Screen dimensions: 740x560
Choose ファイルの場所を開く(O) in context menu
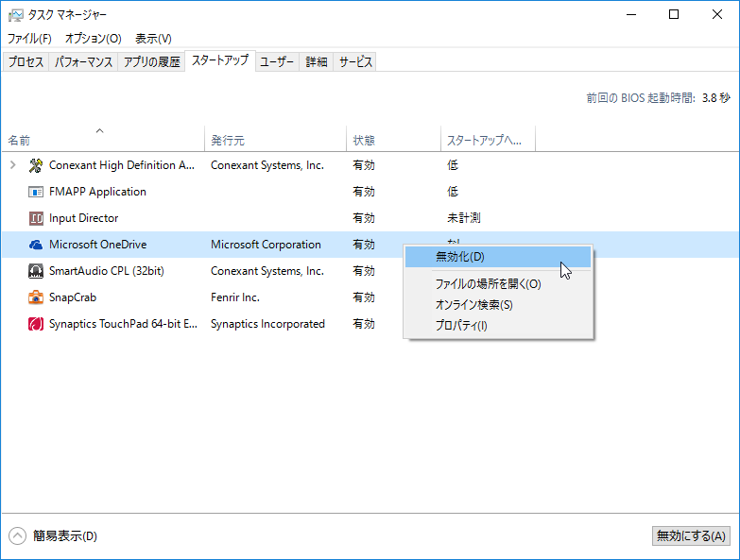pos(498,283)
